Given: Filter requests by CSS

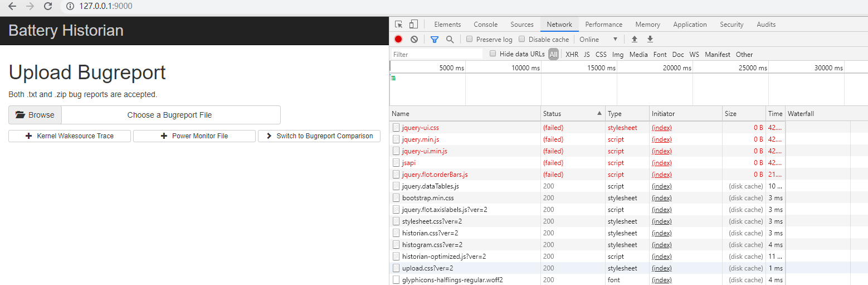Looking at the screenshot, I should click(x=601, y=55).
